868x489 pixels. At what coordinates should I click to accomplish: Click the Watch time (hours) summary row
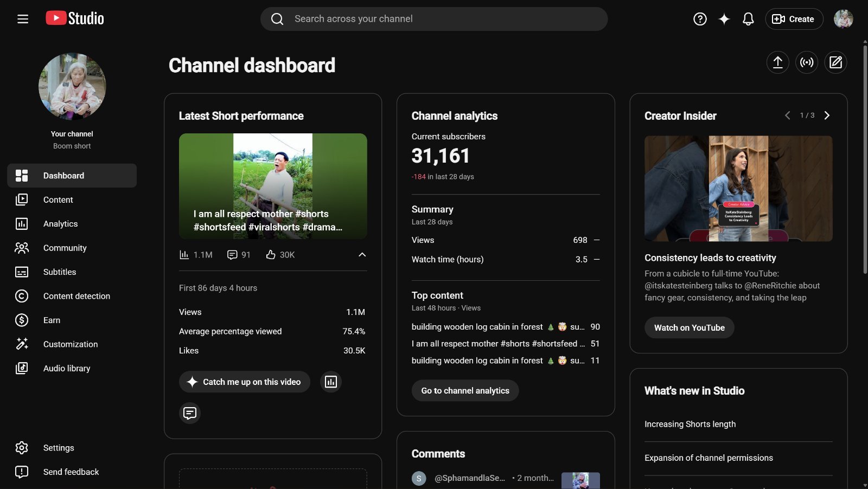[x=506, y=260]
